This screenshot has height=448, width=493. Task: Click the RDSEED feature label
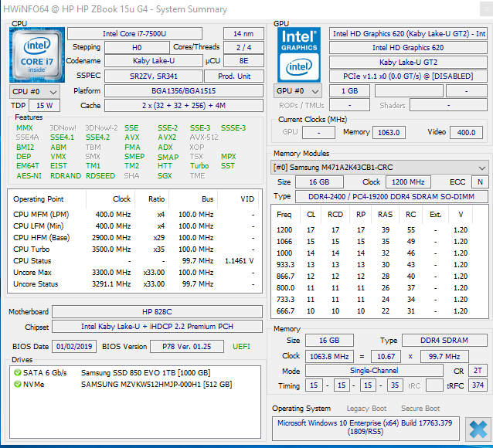tap(100, 176)
